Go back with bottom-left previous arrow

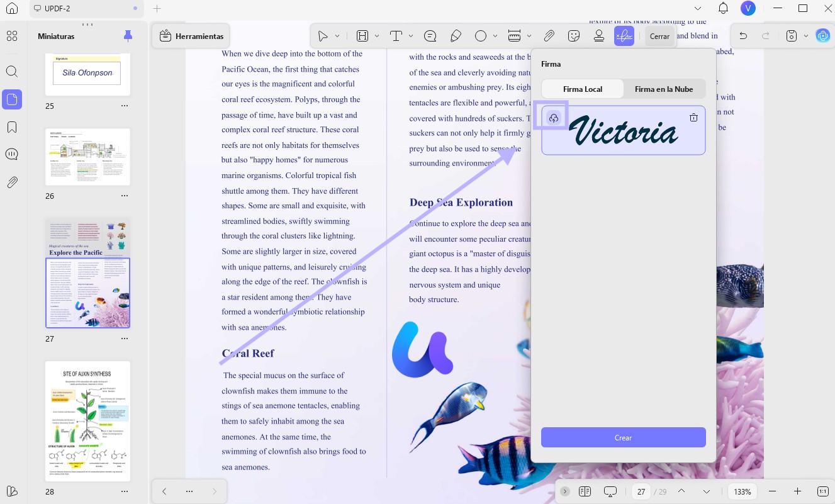point(164,491)
